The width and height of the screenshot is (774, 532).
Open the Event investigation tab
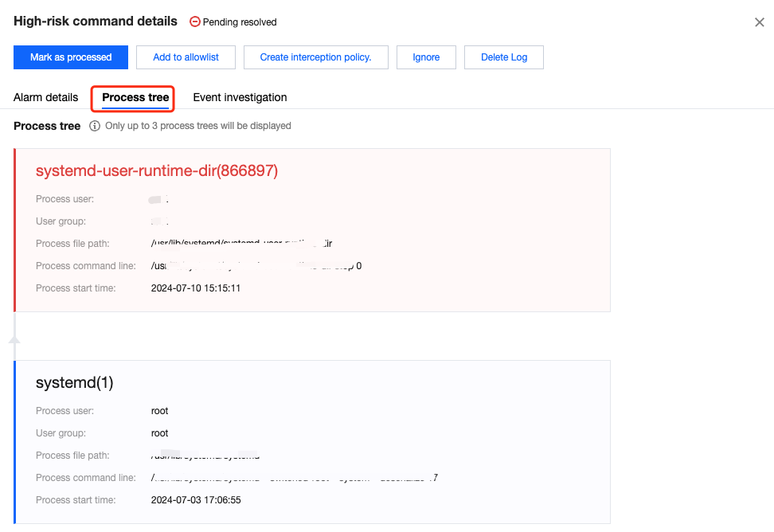240,97
